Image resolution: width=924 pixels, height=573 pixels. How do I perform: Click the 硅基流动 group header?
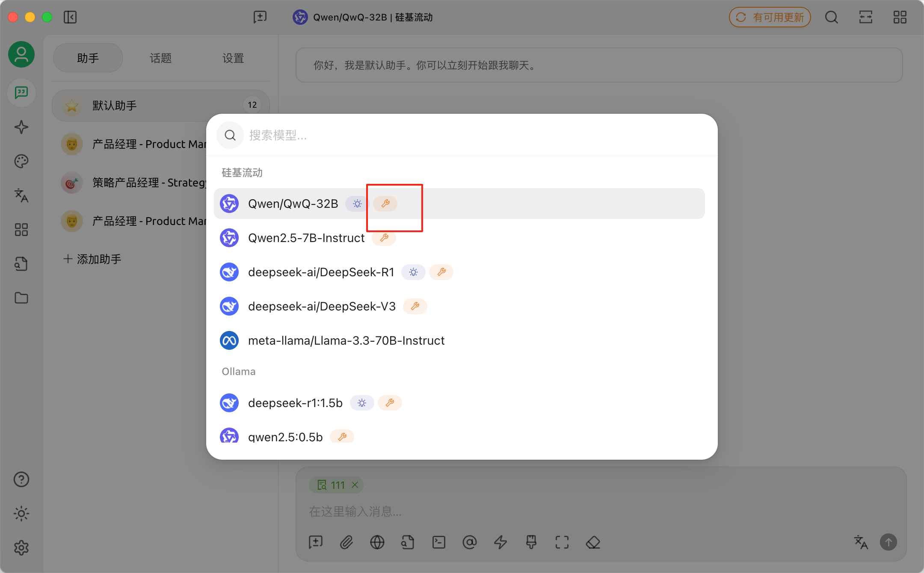coord(242,173)
